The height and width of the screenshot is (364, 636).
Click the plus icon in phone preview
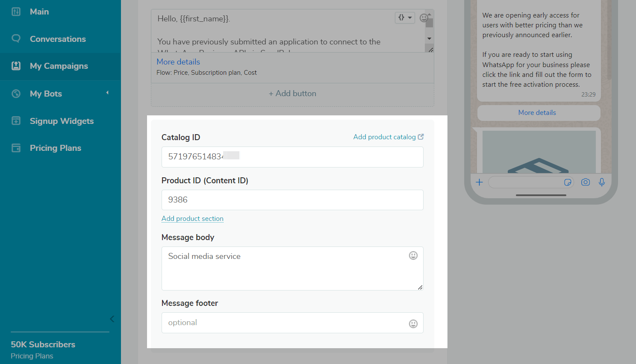point(480,182)
